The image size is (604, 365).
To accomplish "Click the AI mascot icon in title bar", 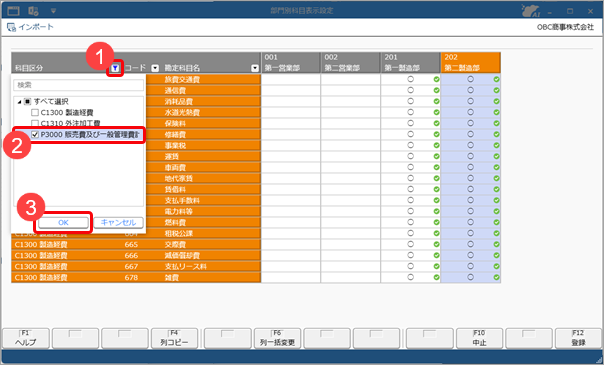I will tap(530, 11).
